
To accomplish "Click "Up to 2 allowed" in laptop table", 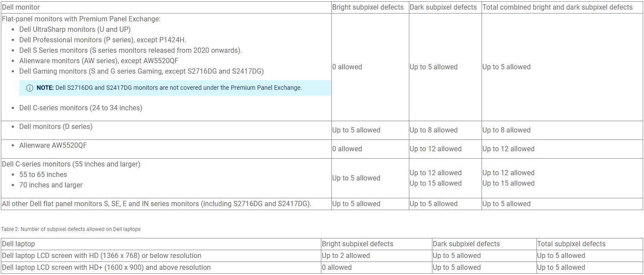I will 346,256.
